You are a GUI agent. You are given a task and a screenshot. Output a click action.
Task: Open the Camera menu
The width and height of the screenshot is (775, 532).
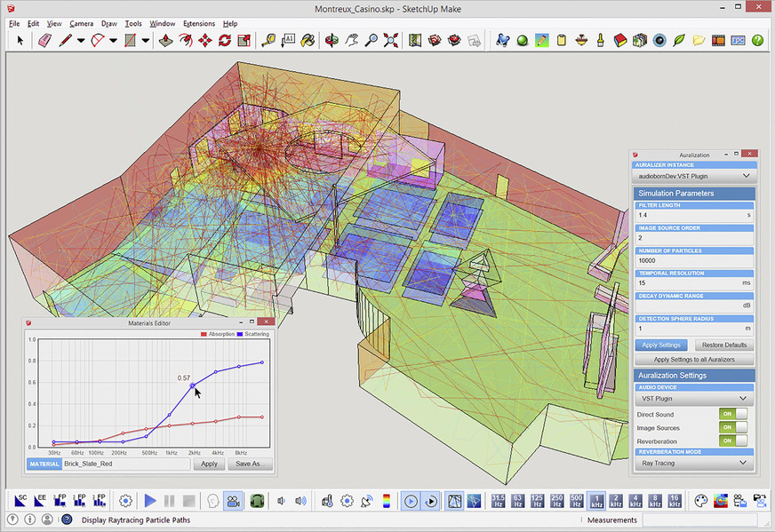tap(81, 23)
